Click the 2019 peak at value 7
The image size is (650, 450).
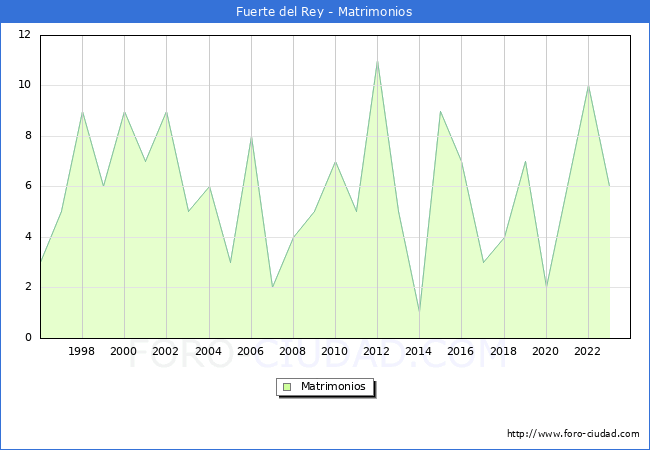(x=525, y=161)
